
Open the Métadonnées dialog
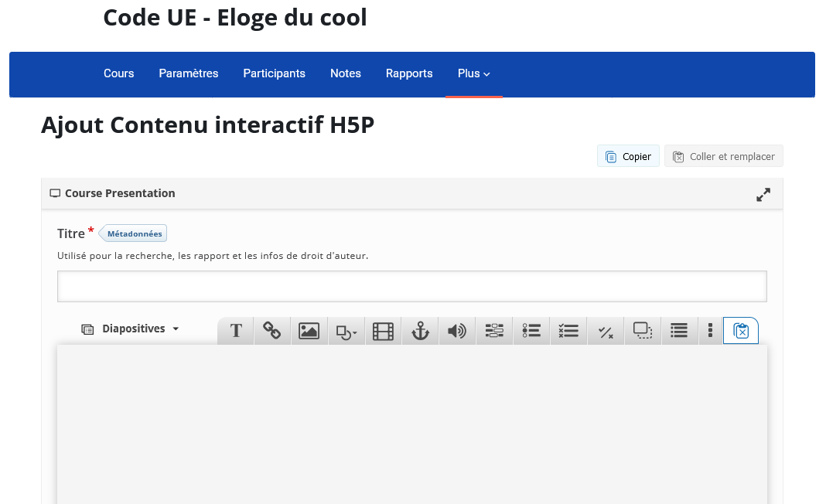(x=133, y=233)
